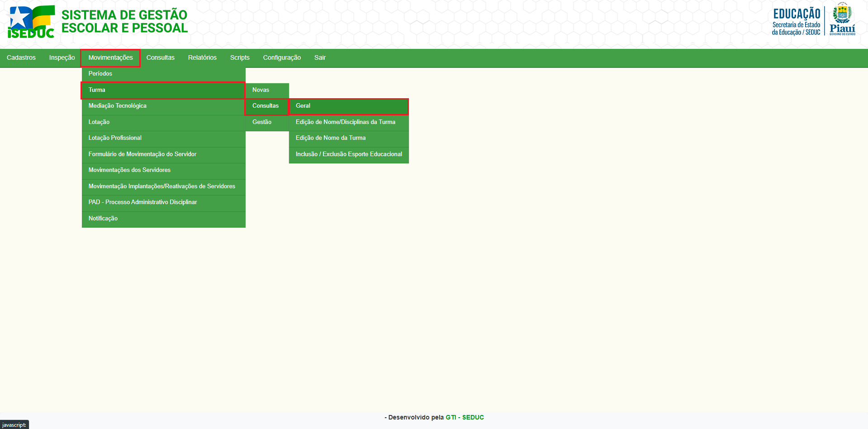868x429 pixels.
Task: Open the Inspeção menu
Action: click(x=62, y=57)
